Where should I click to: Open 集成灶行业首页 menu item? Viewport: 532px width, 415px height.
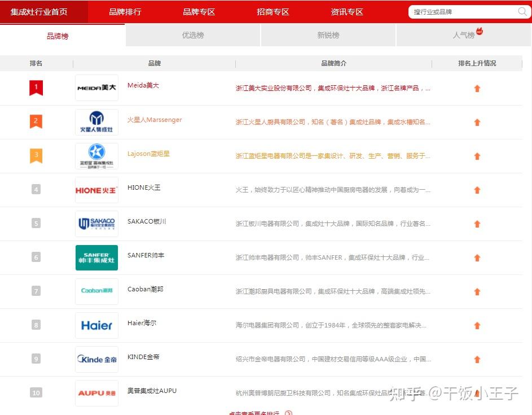coord(39,12)
